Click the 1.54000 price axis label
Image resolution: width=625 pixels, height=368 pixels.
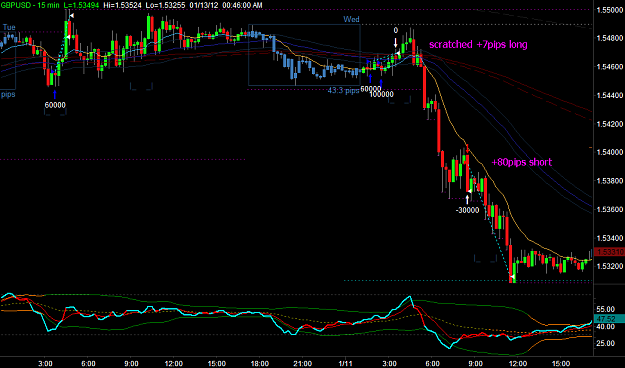[610, 152]
